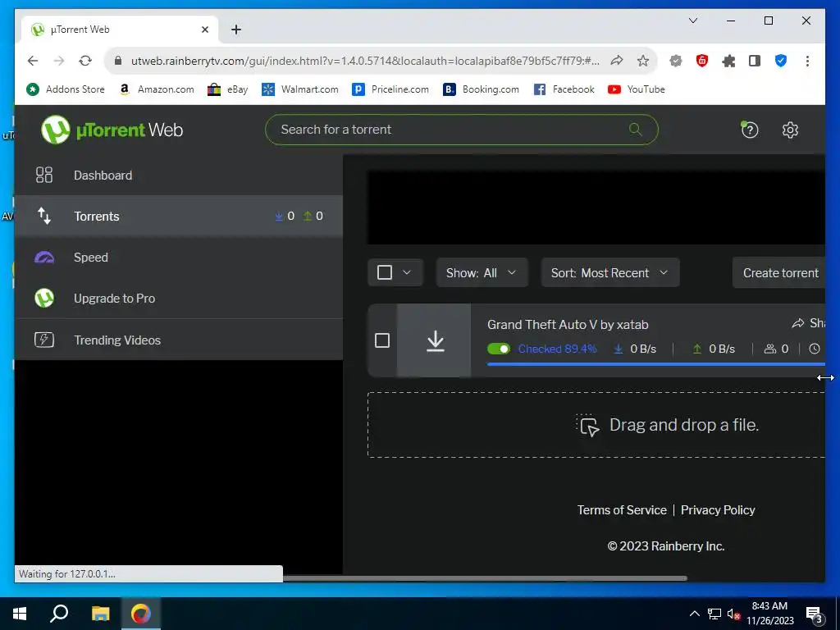The height and width of the screenshot is (630, 840).
Task: Open the Windows Start menu
Action: tap(20, 614)
